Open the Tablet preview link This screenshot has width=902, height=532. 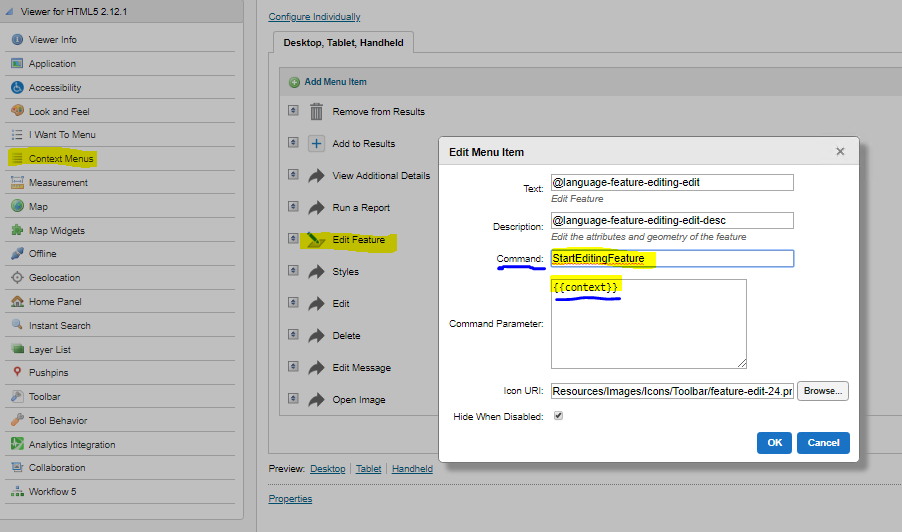coord(368,469)
